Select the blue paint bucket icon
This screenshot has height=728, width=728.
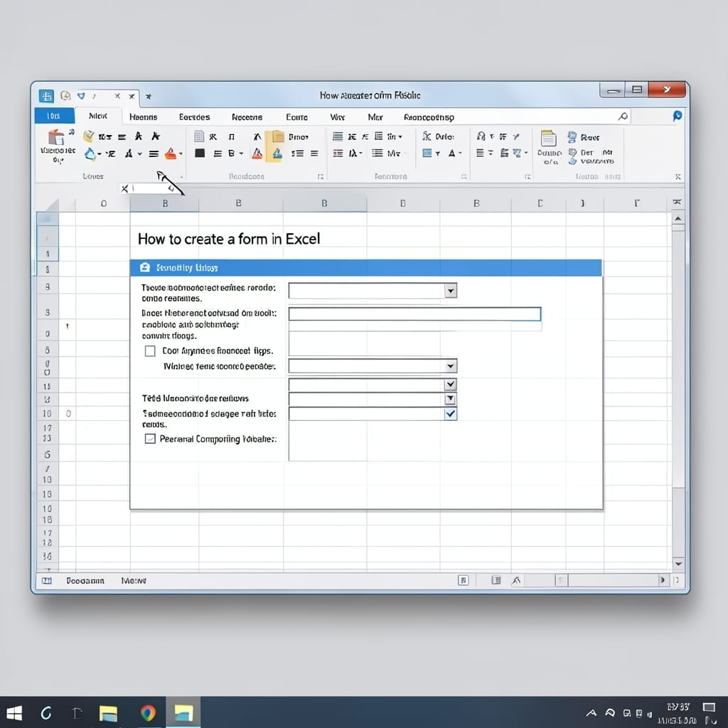click(90, 154)
